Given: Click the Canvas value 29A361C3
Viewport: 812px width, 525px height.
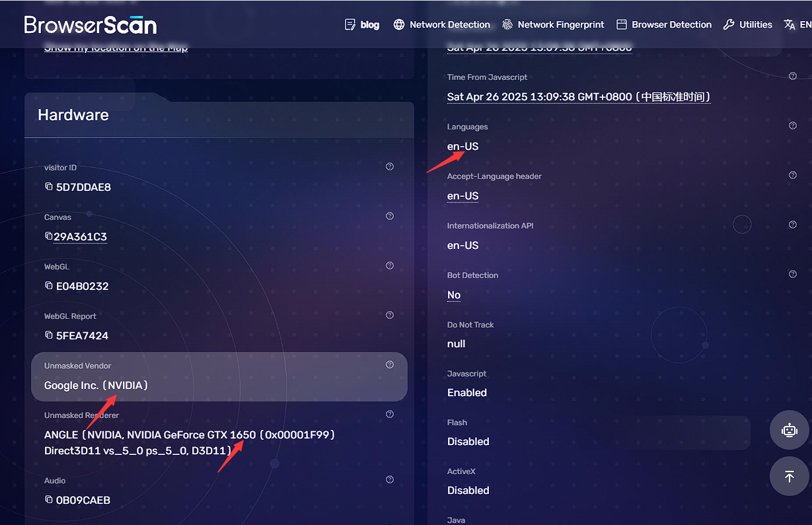Looking at the screenshot, I should (80, 236).
